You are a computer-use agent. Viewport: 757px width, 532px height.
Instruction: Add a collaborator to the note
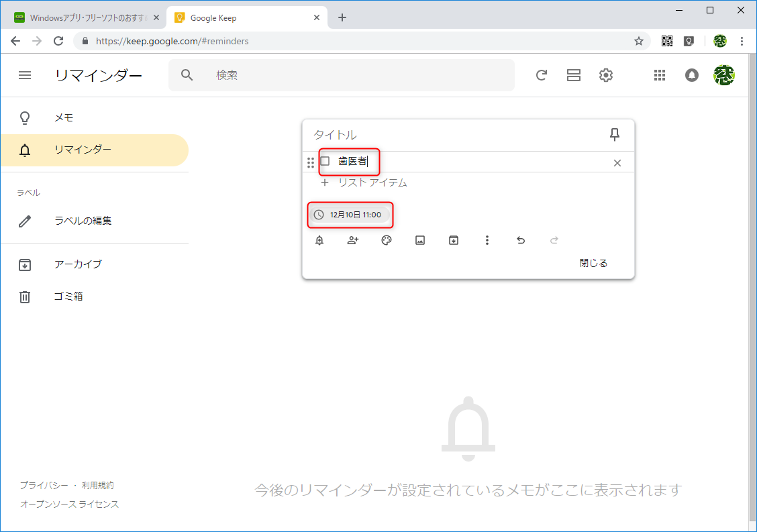click(x=353, y=240)
